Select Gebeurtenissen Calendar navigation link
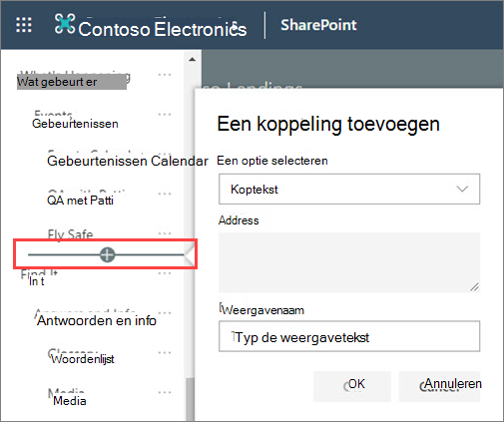 pos(128,161)
